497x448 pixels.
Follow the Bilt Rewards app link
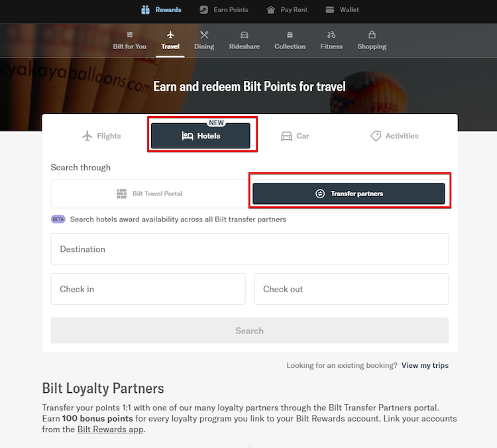click(x=110, y=429)
